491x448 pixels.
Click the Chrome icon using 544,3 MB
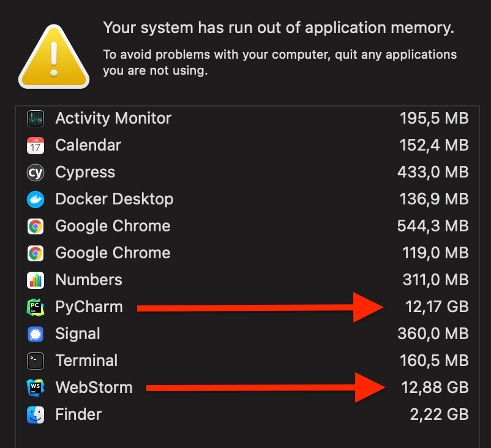[x=36, y=226]
